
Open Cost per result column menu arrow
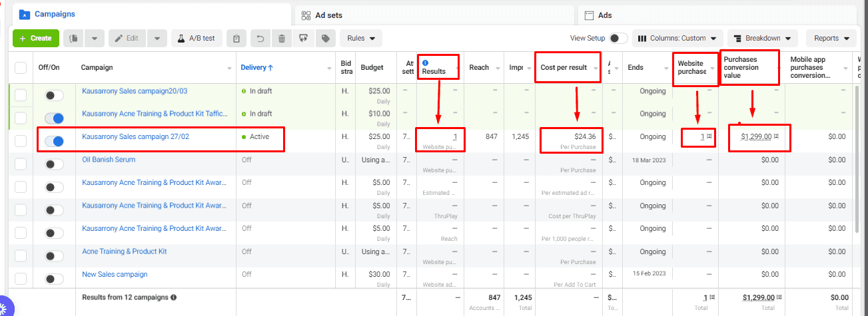(x=595, y=68)
